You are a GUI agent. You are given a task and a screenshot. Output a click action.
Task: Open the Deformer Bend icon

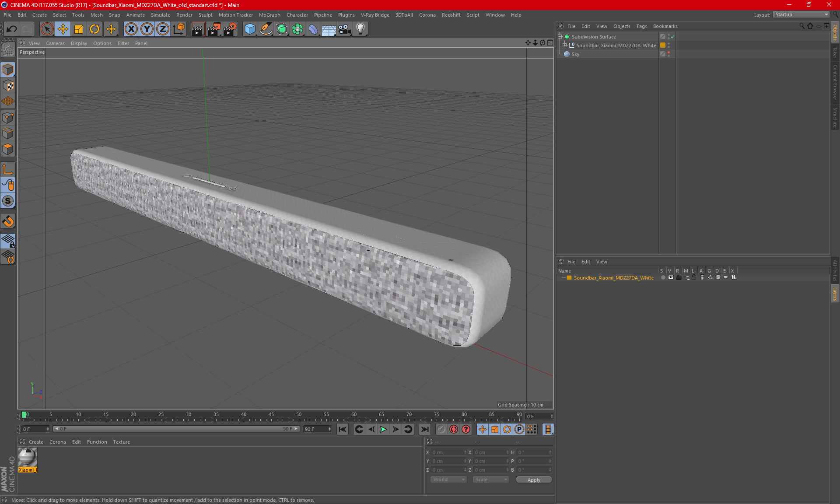(x=313, y=29)
